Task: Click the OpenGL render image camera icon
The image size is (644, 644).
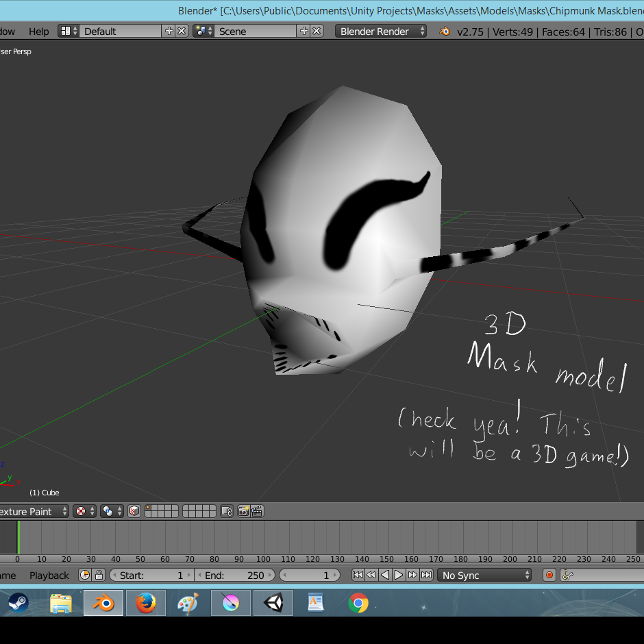Action: click(x=243, y=512)
